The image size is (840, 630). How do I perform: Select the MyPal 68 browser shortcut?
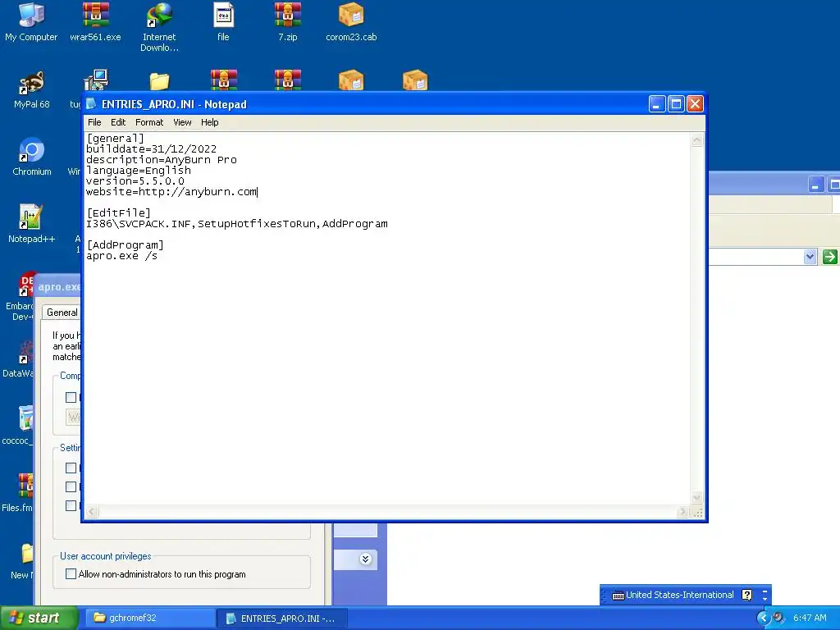31,90
